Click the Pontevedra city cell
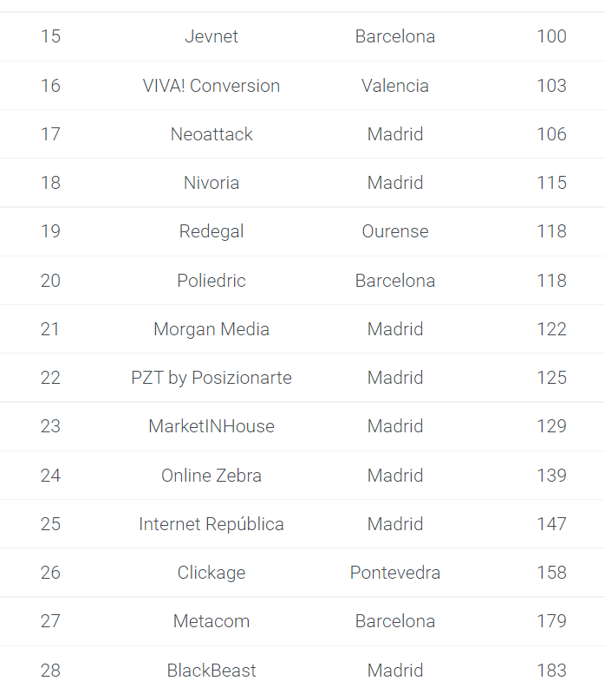 (x=395, y=573)
